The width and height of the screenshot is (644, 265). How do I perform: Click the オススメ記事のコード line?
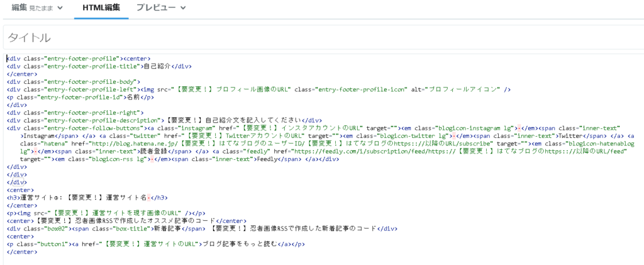click(x=126, y=221)
